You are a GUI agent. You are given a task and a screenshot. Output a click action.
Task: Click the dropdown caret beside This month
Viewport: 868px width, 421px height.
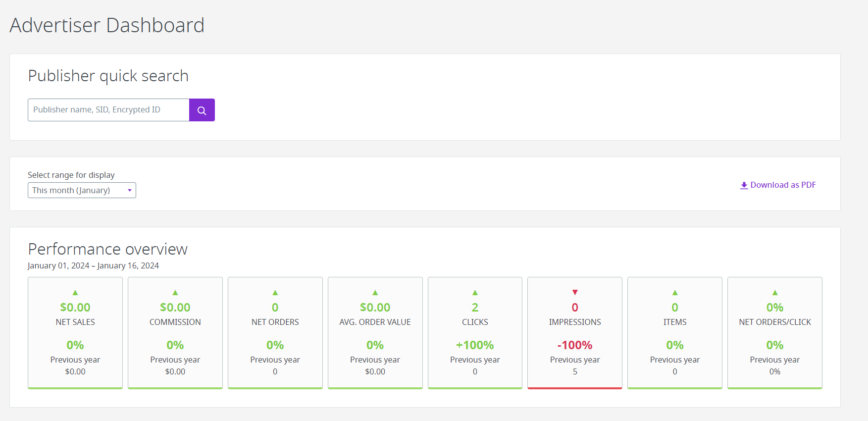point(130,190)
